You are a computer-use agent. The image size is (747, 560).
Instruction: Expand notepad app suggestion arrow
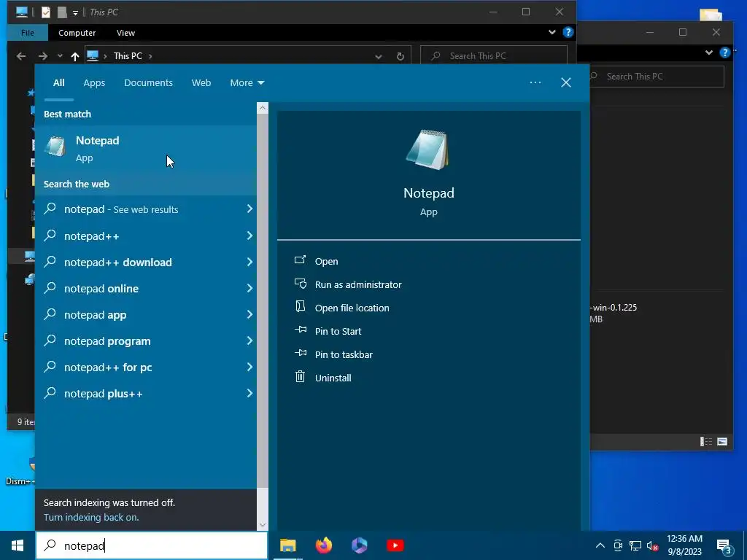point(249,314)
